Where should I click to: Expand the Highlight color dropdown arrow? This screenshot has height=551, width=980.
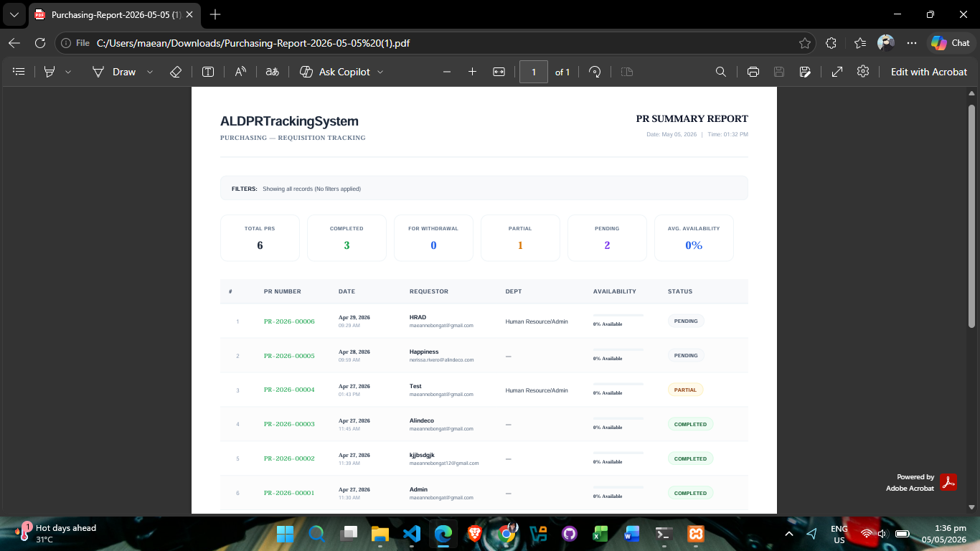coord(68,72)
